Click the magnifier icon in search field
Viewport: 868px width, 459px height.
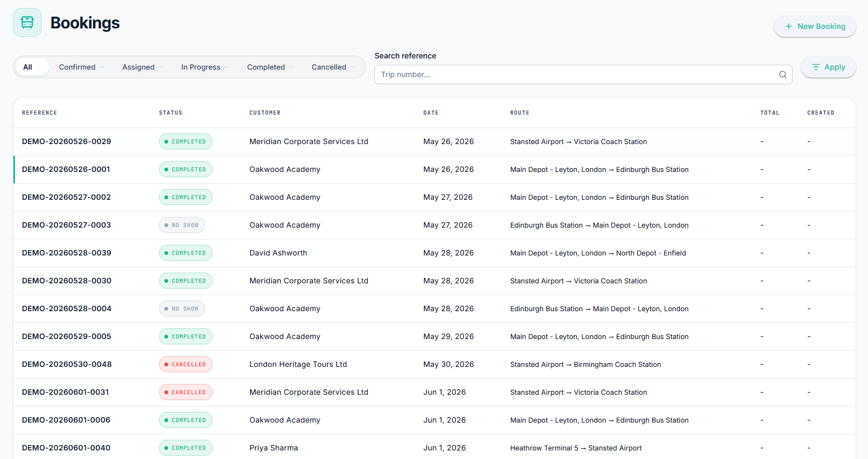pyautogui.click(x=782, y=74)
